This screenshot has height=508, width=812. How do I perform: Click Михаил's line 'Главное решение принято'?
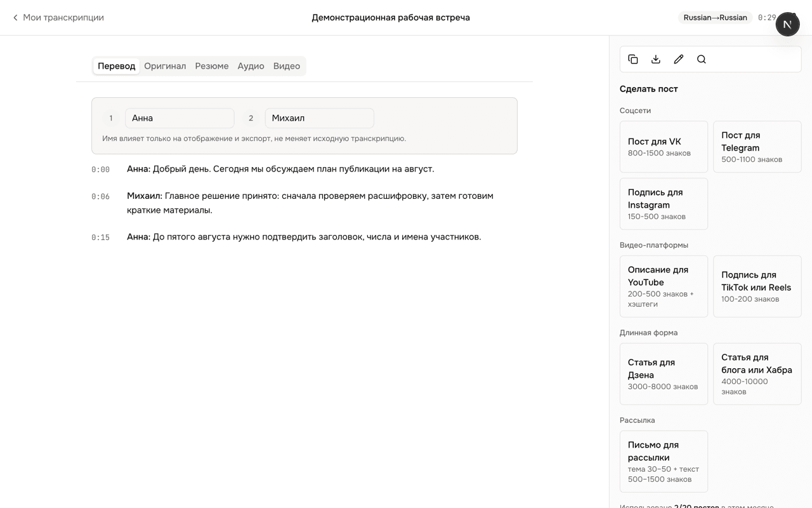tap(310, 203)
